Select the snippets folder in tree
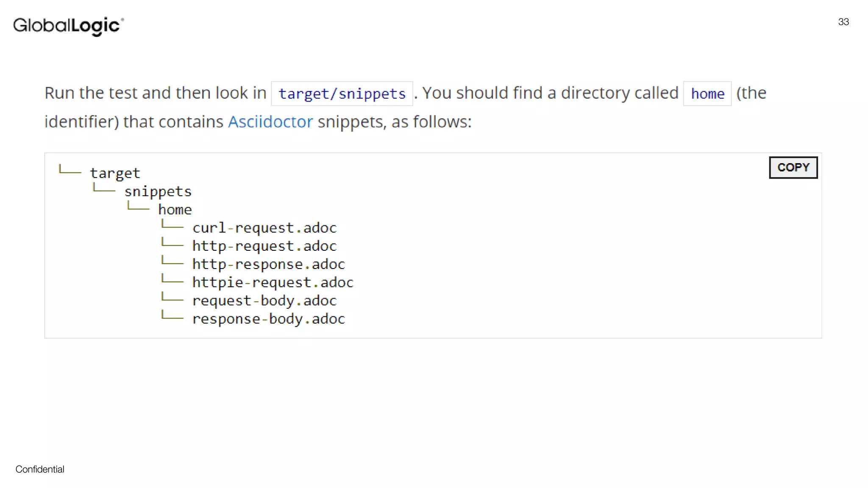This screenshot has width=868, height=488. tap(158, 191)
